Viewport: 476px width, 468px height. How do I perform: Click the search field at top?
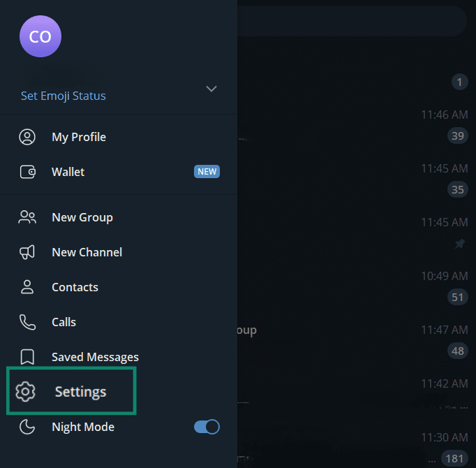coord(352,21)
